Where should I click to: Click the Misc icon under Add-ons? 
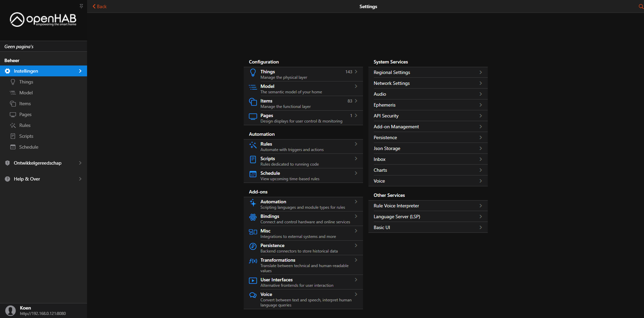253,232
